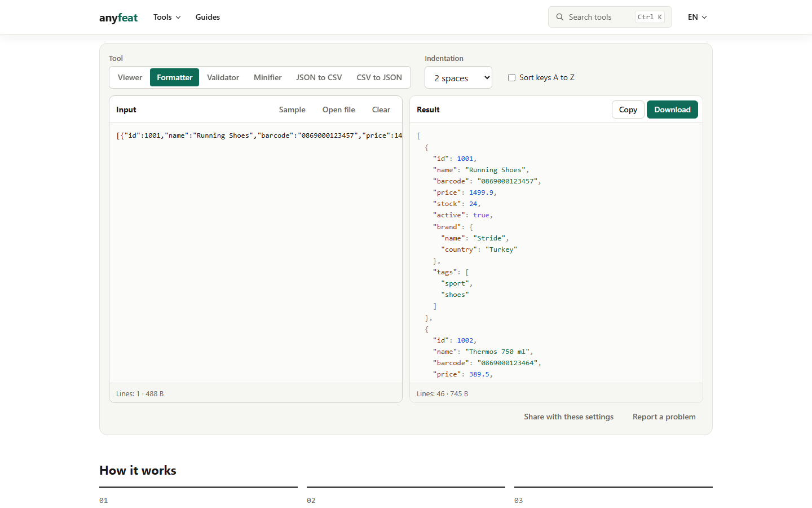Clear the Input panel
This screenshot has height=508, width=812.
click(x=381, y=110)
